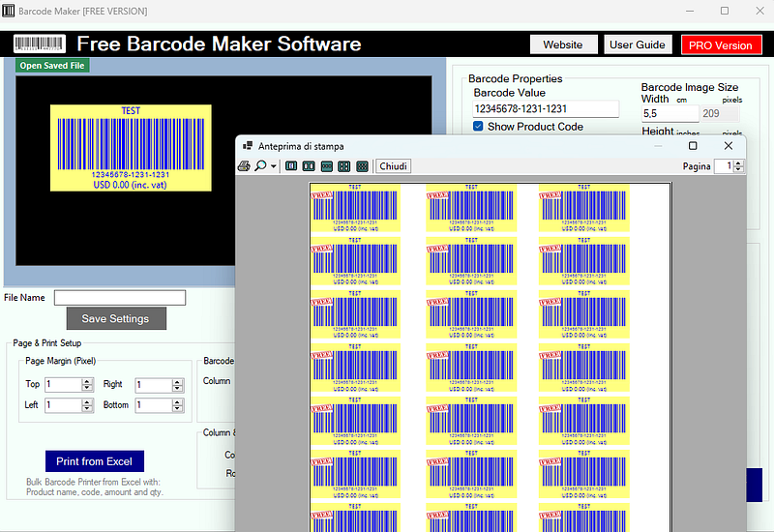Click the Save Settings button
The height and width of the screenshot is (532, 774).
click(x=116, y=319)
